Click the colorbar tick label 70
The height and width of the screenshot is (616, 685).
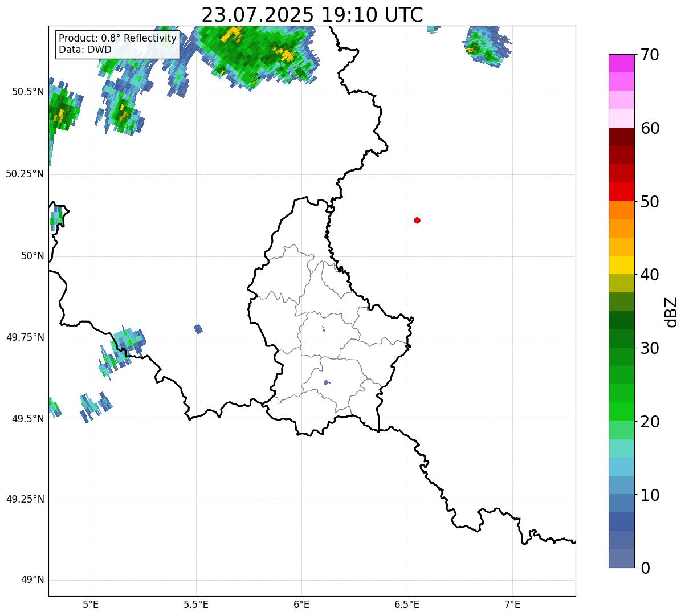coord(650,55)
